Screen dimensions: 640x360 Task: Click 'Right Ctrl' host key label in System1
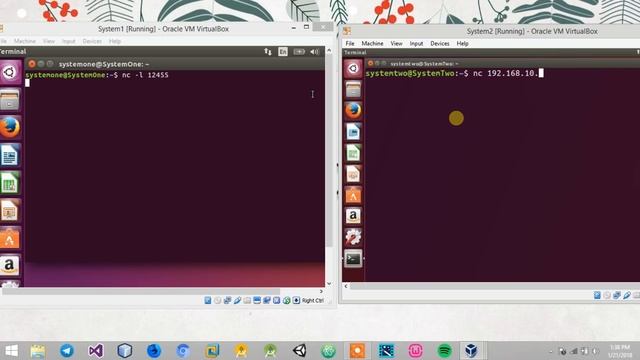[x=313, y=300]
